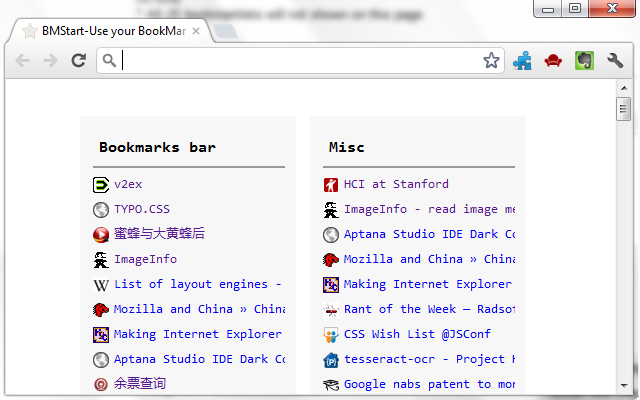Click the browser reload button
The width and height of the screenshot is (640, 400).
coord(78,60)
